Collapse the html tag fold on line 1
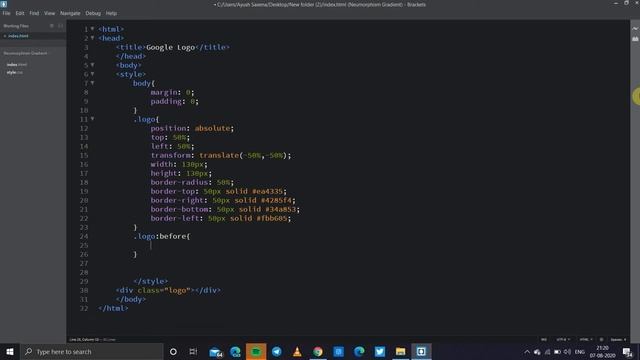Screen dimensions: 640x360 (93, 29)
